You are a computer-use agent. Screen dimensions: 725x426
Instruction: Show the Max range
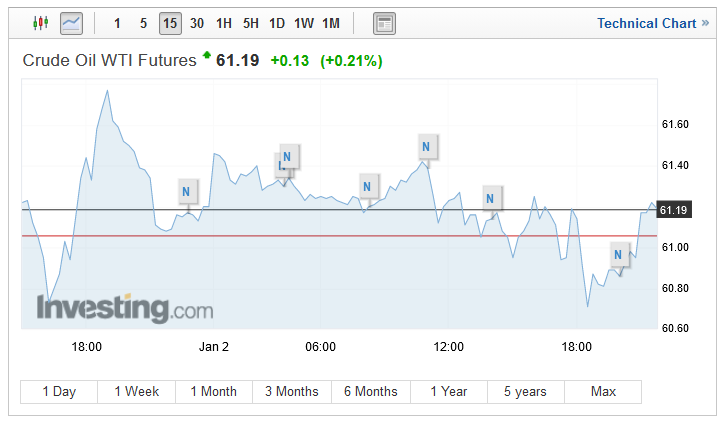pyautogui.click(x=603, y=392)
